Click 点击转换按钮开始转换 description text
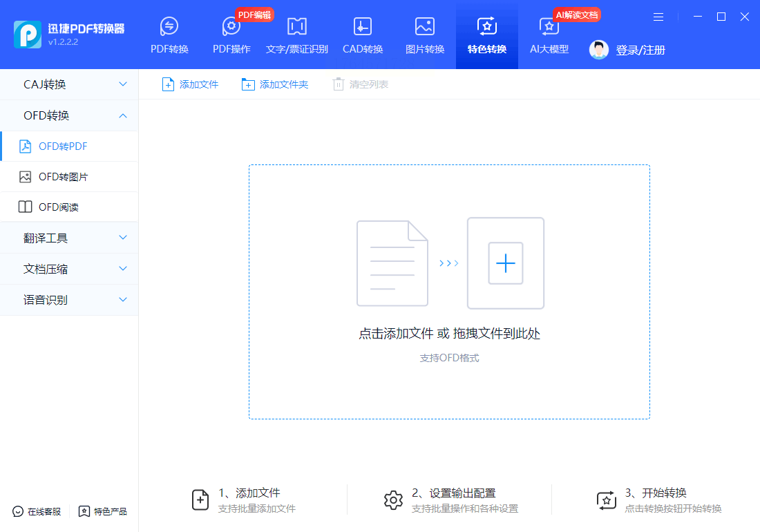The width and height of the screenshot is (760, 532). pos(673,509)
